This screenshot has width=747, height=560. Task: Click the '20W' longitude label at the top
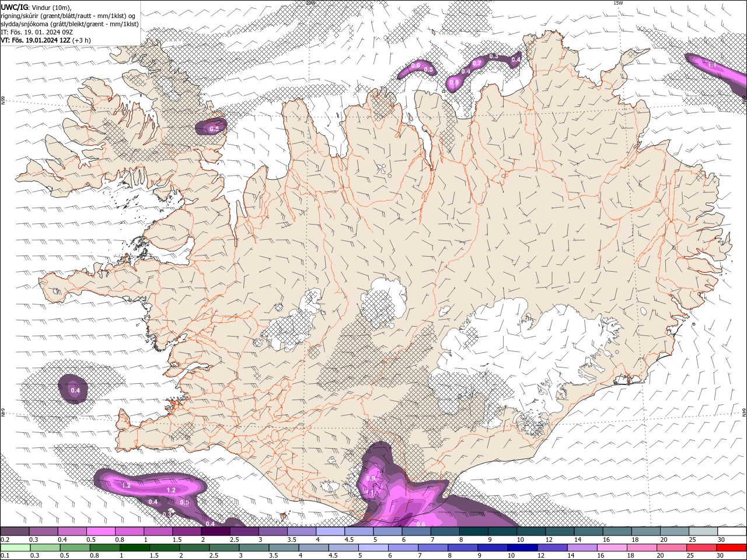click(310, 3)
